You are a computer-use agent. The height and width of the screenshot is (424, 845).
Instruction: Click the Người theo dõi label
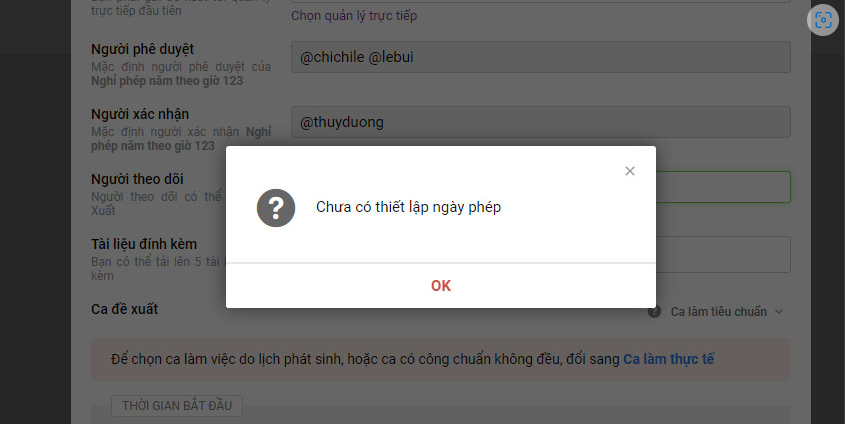[x=137, y=179]
